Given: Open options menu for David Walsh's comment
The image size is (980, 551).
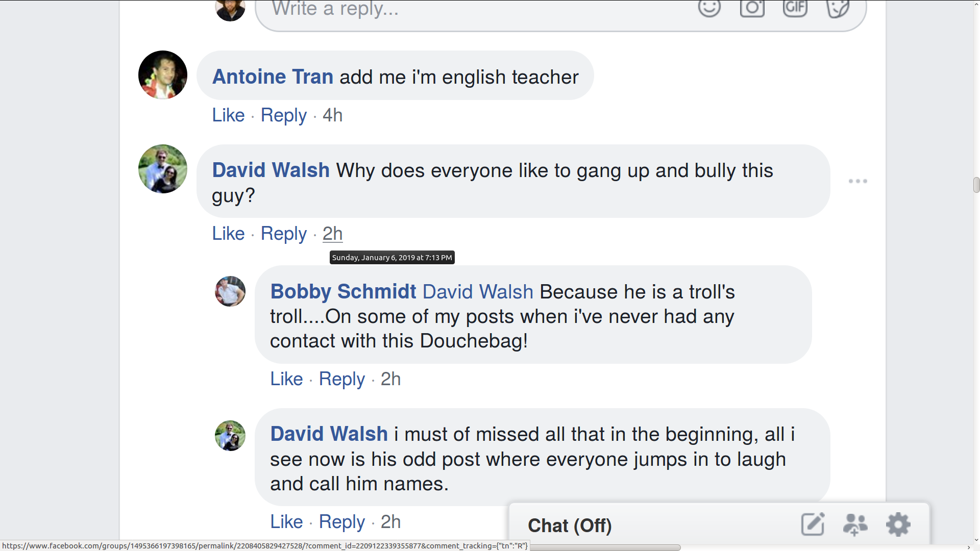Looking at the screenshot, I should (857, 181).
